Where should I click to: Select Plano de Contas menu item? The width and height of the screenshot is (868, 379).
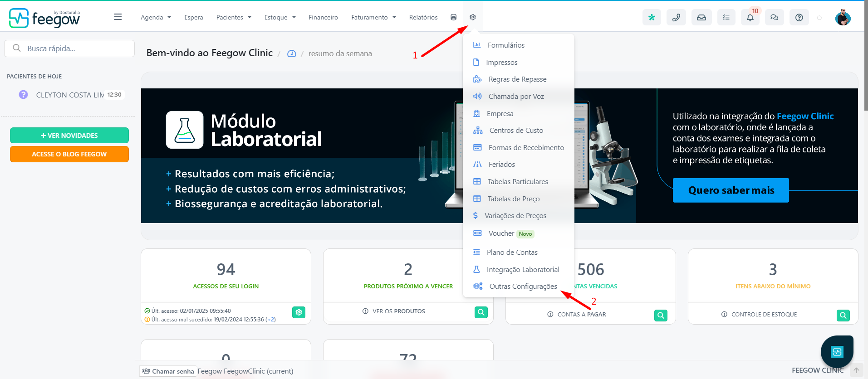click(519, 252)
